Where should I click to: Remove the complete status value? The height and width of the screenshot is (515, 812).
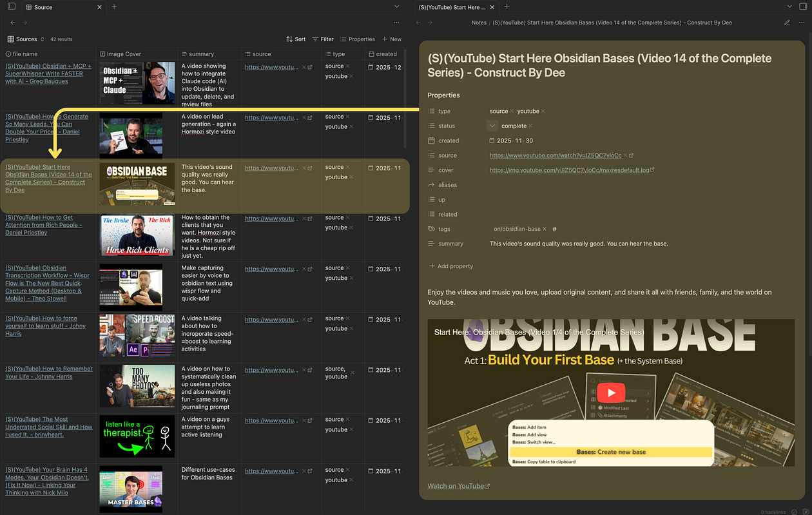[x=531, y=126]
